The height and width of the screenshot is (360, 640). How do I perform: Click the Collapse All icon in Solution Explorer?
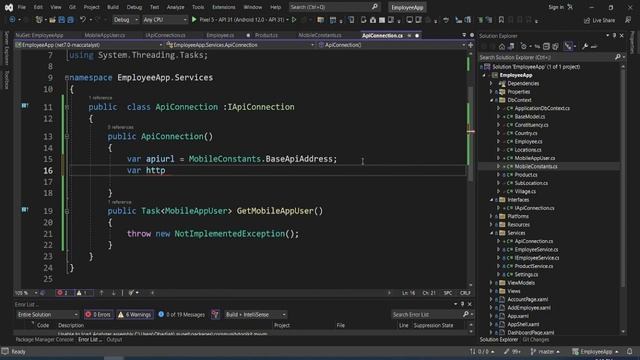point(546,47)
